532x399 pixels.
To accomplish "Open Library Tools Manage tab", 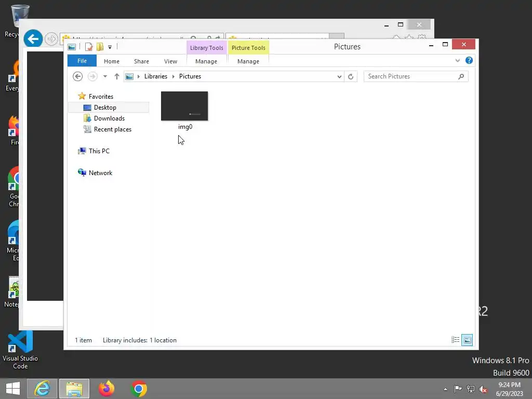I will coord(206,61).
